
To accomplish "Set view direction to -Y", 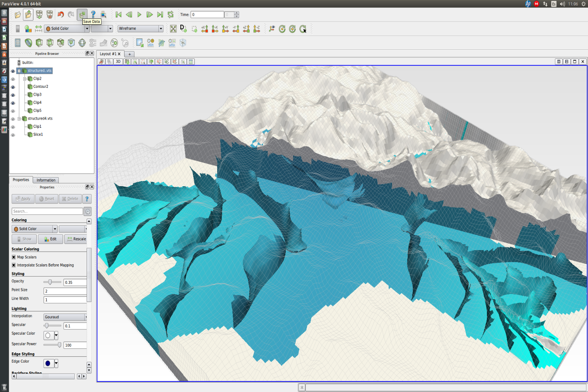I will 236,29.
